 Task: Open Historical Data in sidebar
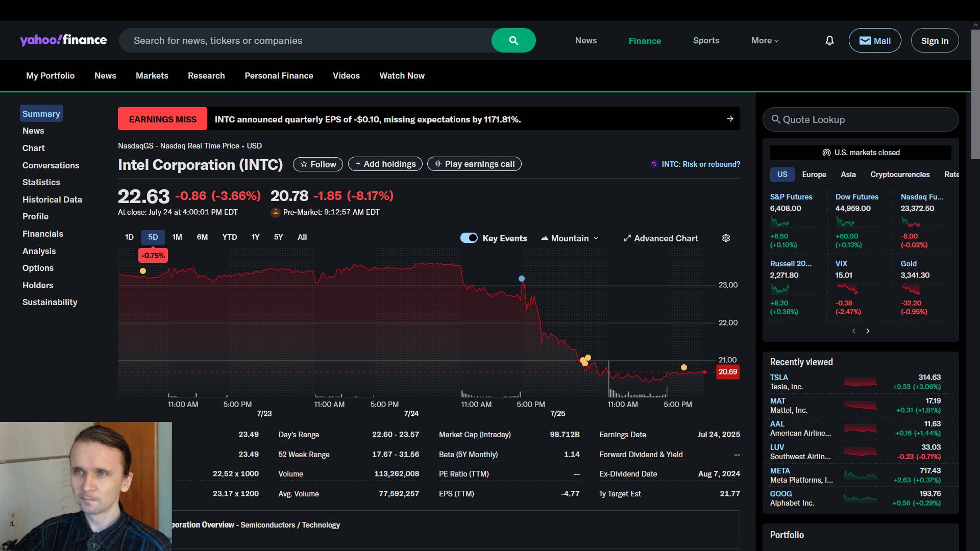[x=52, y=199]
